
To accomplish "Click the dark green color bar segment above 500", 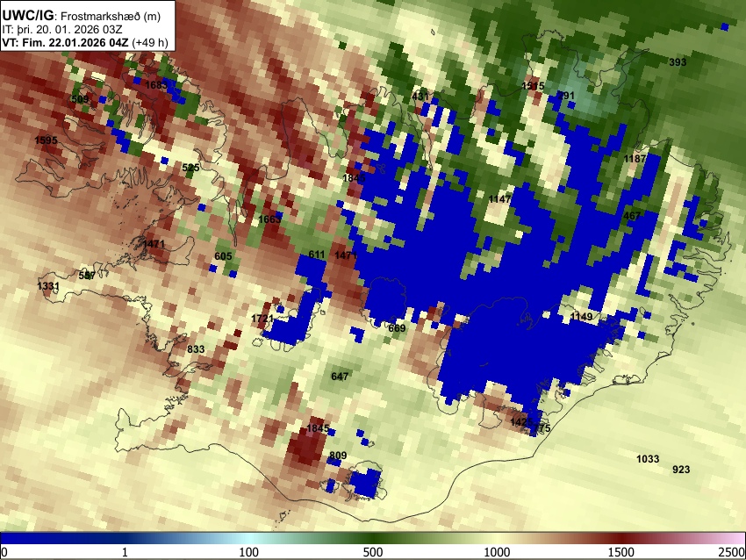I will [x=373, y=538].
